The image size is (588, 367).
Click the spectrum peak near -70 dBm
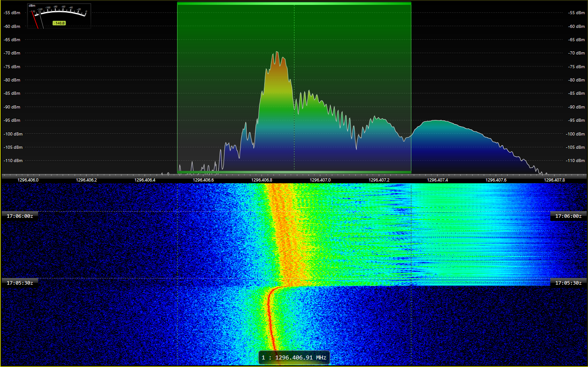277,52
